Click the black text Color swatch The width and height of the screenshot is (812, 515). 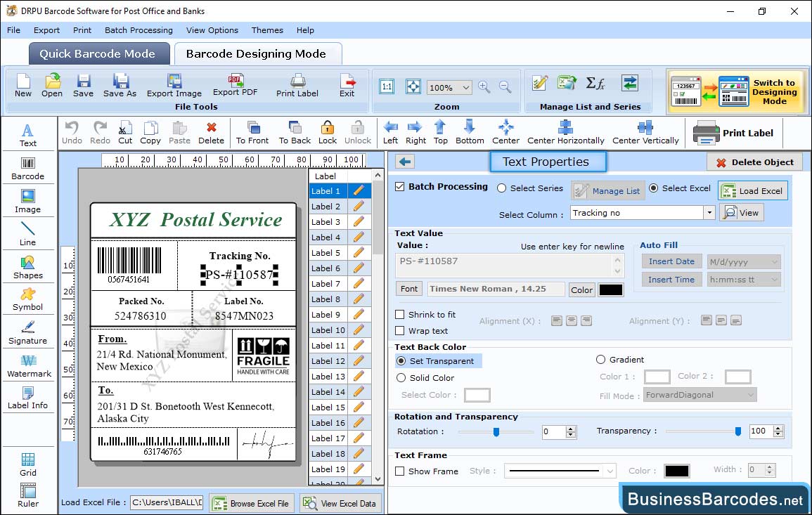point(610,290)
